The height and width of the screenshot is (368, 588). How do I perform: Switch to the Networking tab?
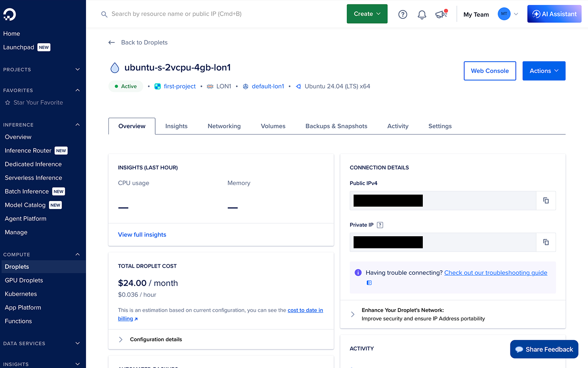(x=224, y=126)
